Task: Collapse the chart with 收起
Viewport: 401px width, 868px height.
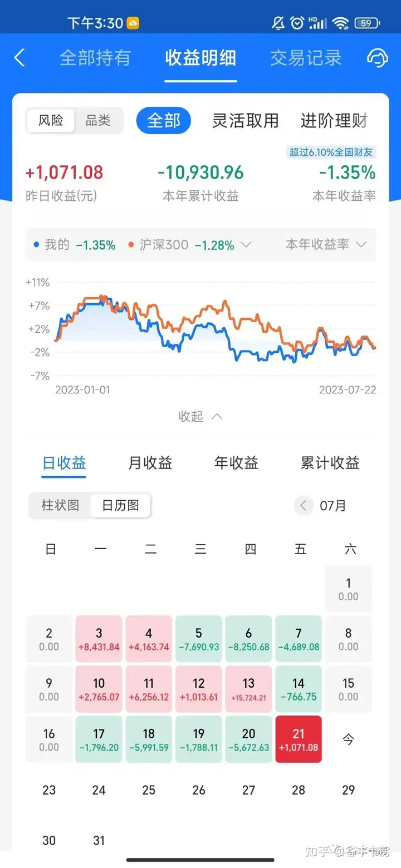Action: pyautogui.click(x=200, y=416)
